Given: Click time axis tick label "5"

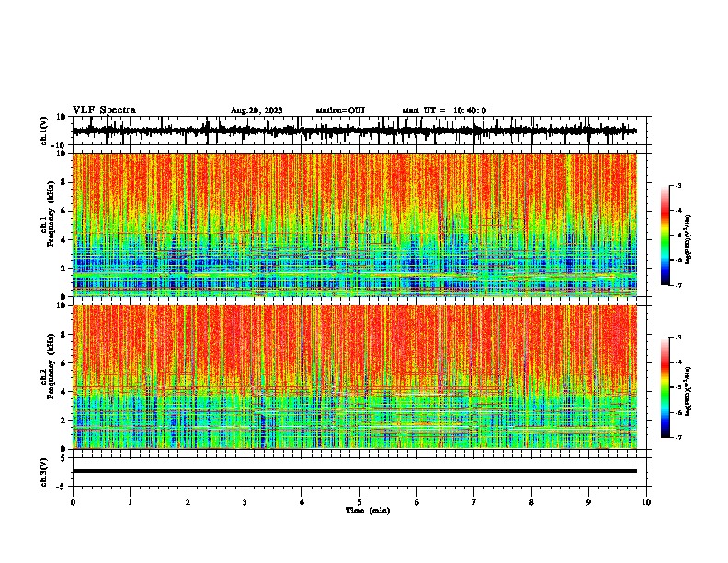Looking at the screenshot, I should 359,502.
